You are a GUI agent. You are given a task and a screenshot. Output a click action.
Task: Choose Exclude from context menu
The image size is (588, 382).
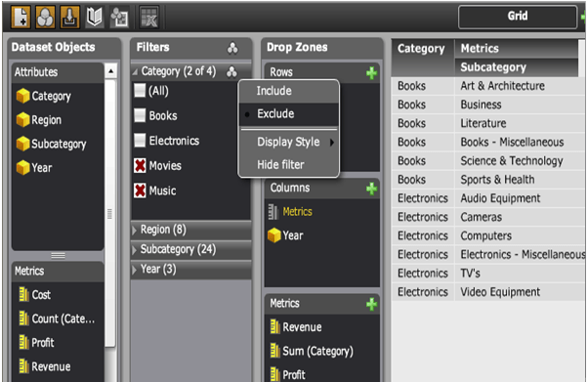pyautogui.click(x=289, y=114)
